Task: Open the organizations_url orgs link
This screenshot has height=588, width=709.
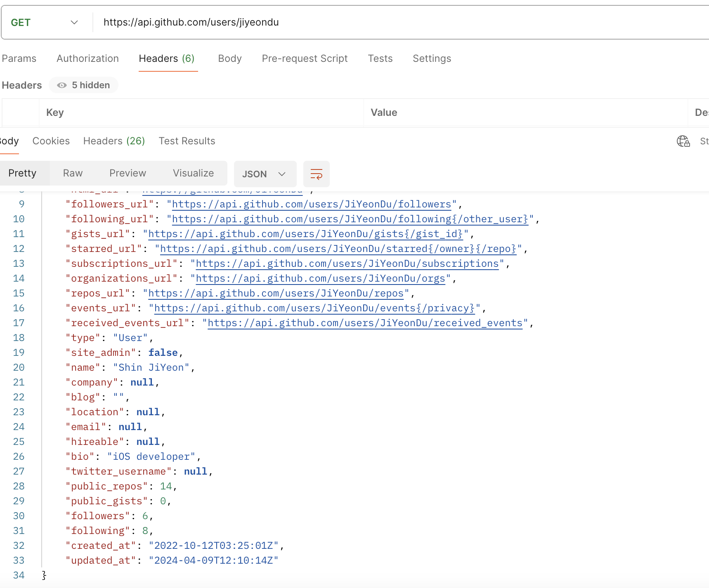Action: pyautogui.click(x=320, y=278)
